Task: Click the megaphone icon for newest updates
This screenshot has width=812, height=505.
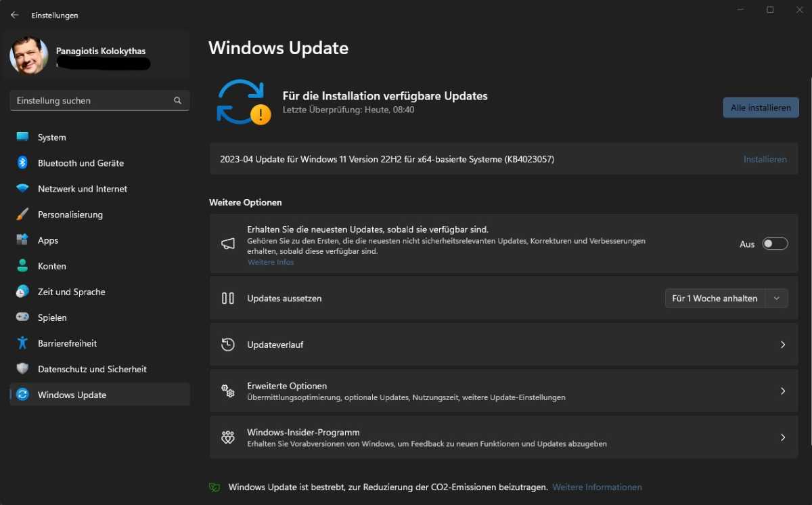Action: (x=228, y=244)
